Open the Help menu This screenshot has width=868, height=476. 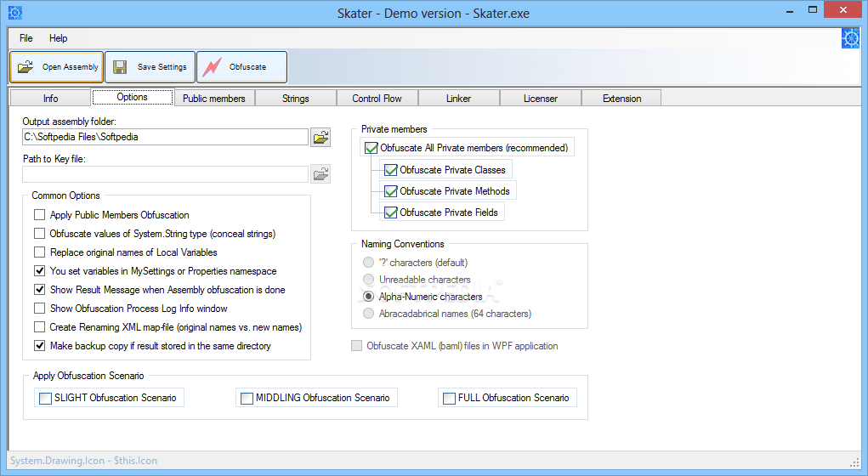click(x=58, y=38)
